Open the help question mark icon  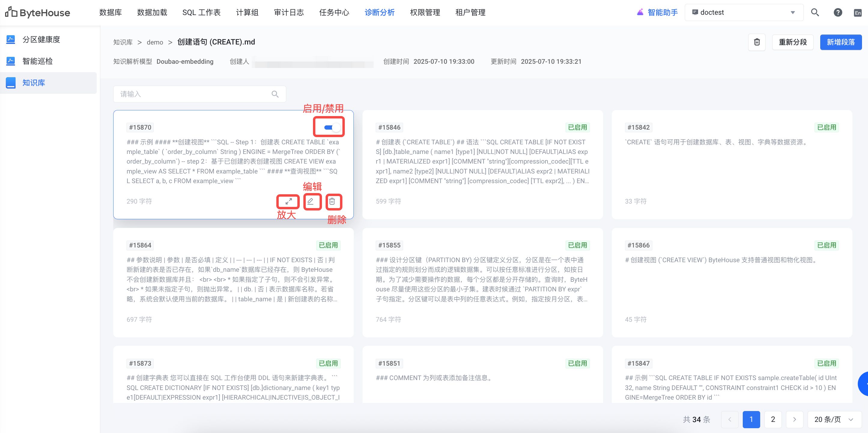click(x=838, y=12)
